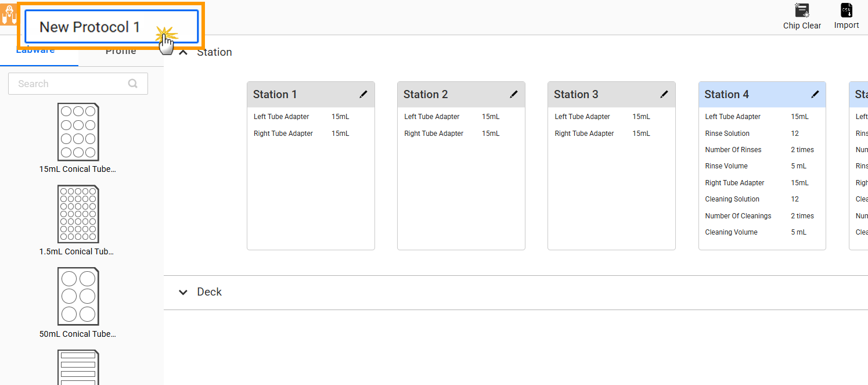Click the orange app logo icon
Viewport: 868px width, 385px height.
8,15
